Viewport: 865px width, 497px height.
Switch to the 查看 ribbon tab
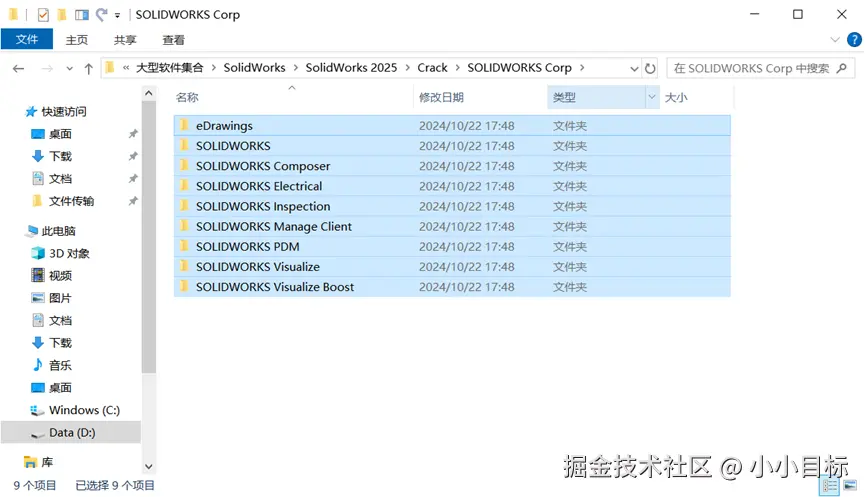(x=174, y=40)
